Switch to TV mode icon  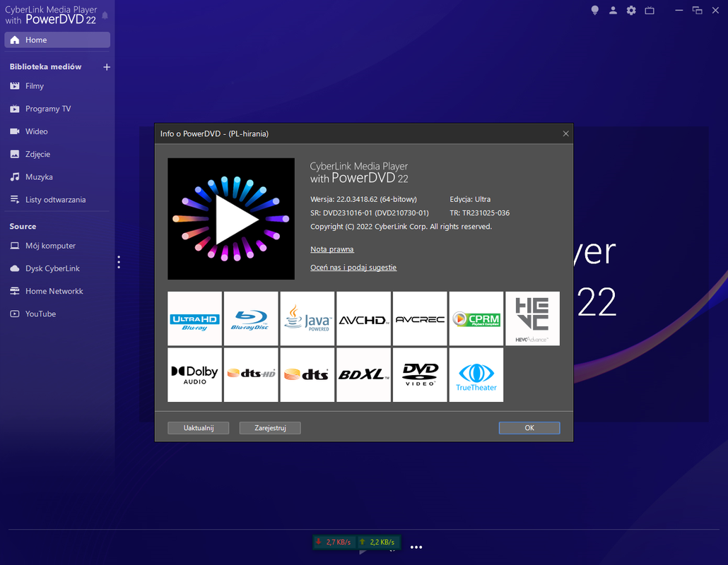pyautogui.click(x=650, y=10)
